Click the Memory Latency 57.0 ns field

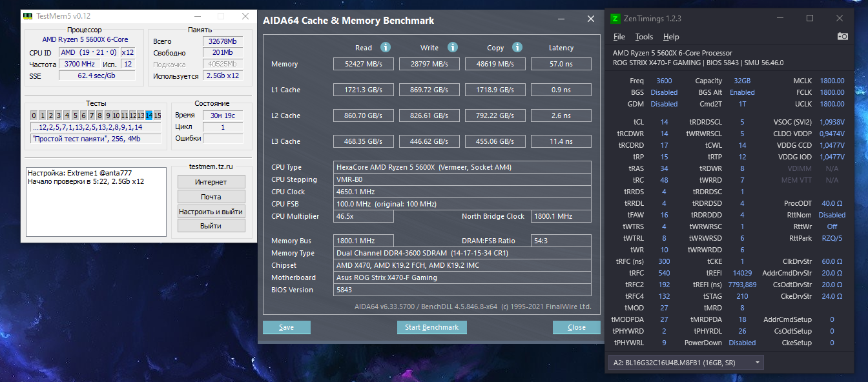click(561, 64)
